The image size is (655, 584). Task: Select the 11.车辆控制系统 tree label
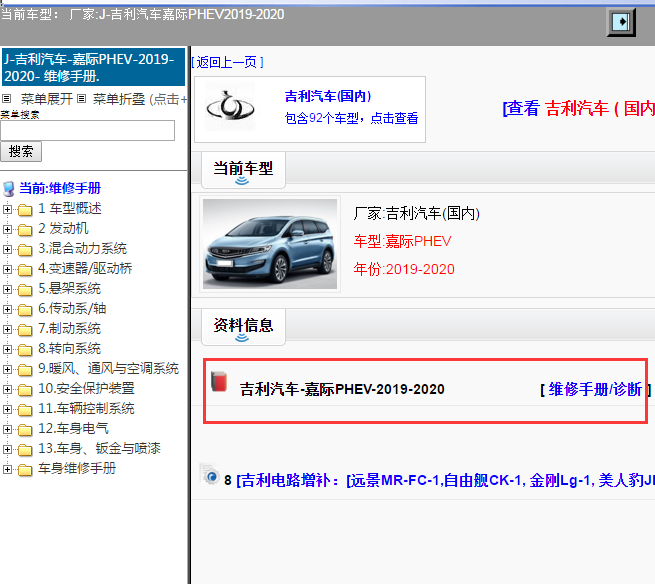pos(86,409)
